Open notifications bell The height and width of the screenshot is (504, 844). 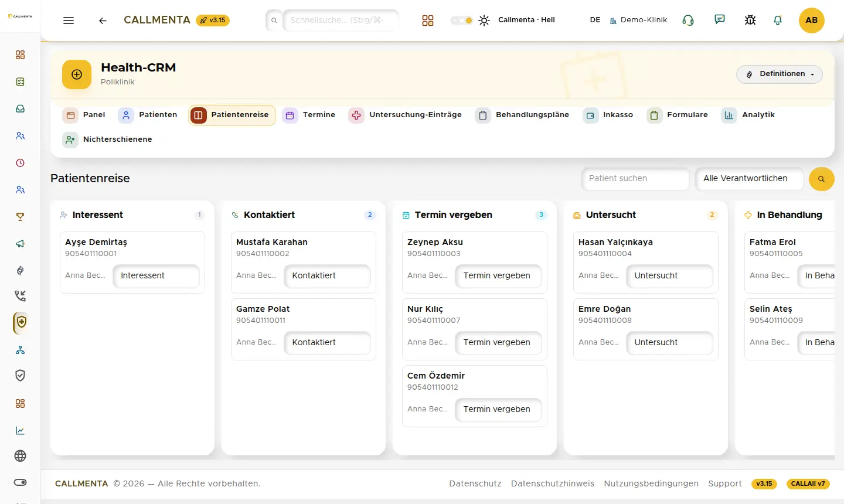pyautogui.click(x=778, y=21)
